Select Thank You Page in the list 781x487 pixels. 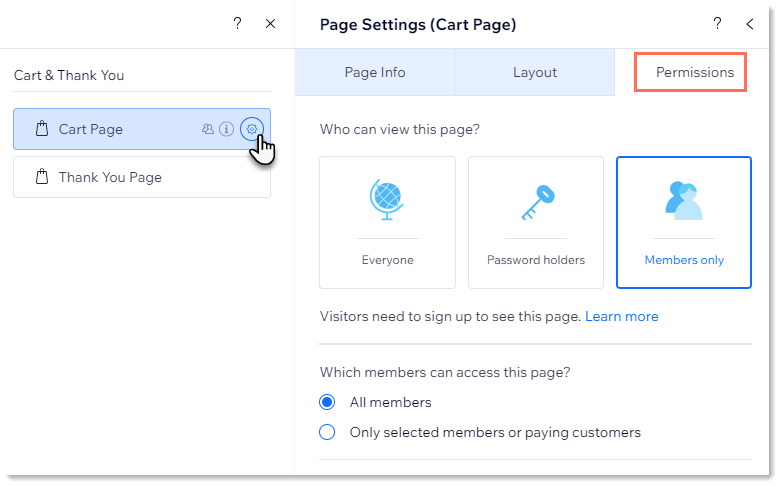coord(142,177)
